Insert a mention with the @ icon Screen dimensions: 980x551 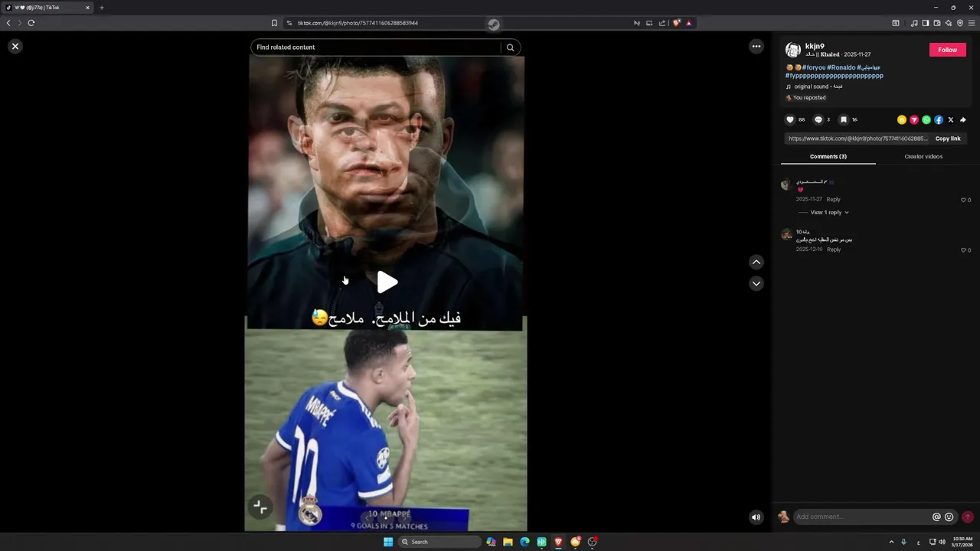[936, 517]
